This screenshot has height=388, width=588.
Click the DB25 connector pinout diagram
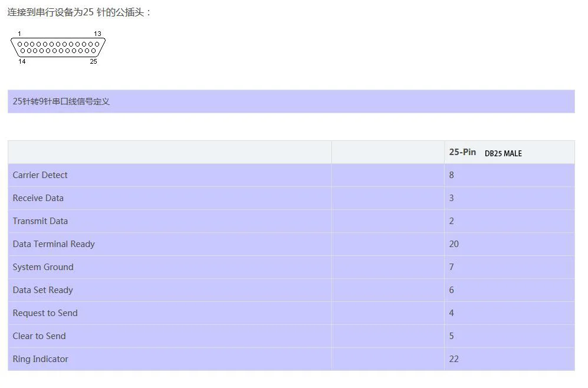pos(58,47)
